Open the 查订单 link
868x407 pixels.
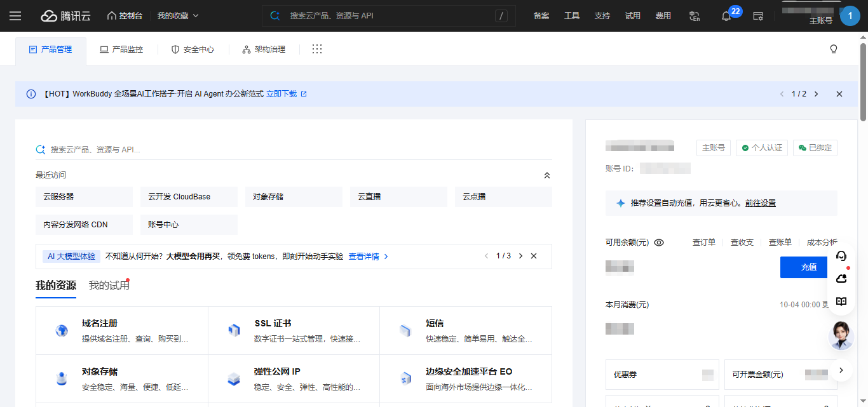(x=704, y=243)
